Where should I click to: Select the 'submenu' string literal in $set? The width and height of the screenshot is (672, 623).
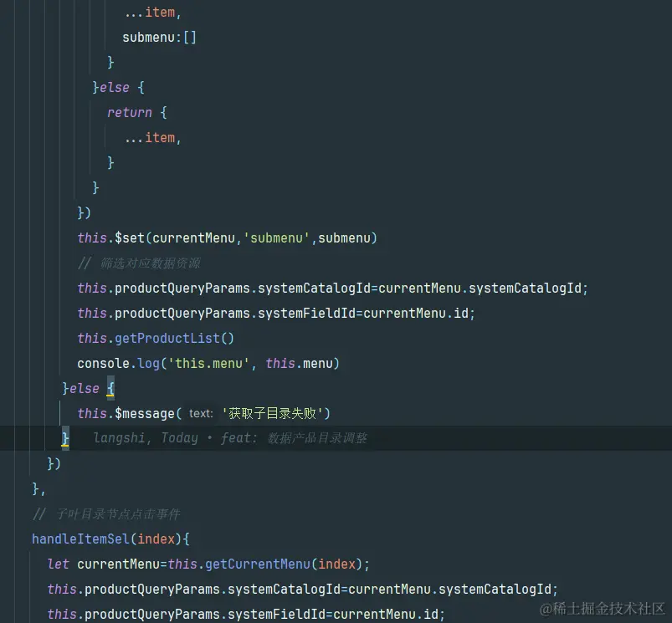click(276, 238)
